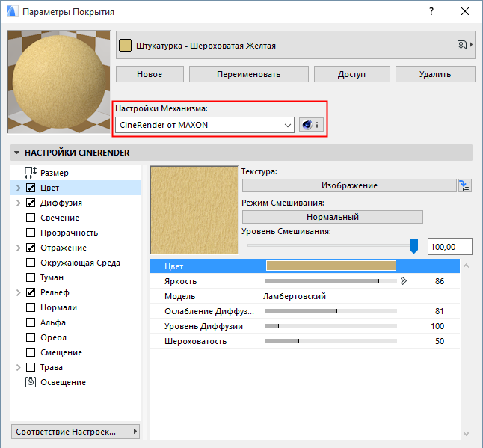The image size is (483, 448).
Task: Click the Уровень Диффузии value 100
Action: pos(437,326)
